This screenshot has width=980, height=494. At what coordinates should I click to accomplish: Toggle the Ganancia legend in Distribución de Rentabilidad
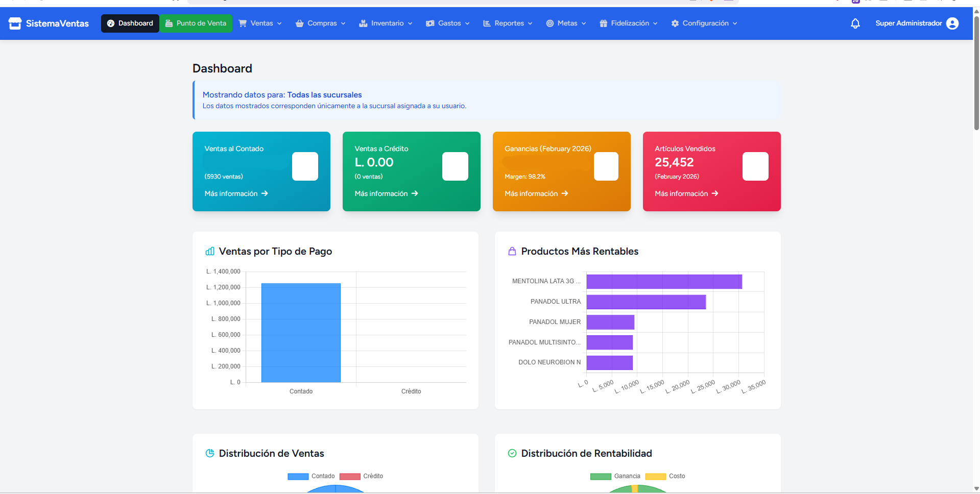pos(615,476)
